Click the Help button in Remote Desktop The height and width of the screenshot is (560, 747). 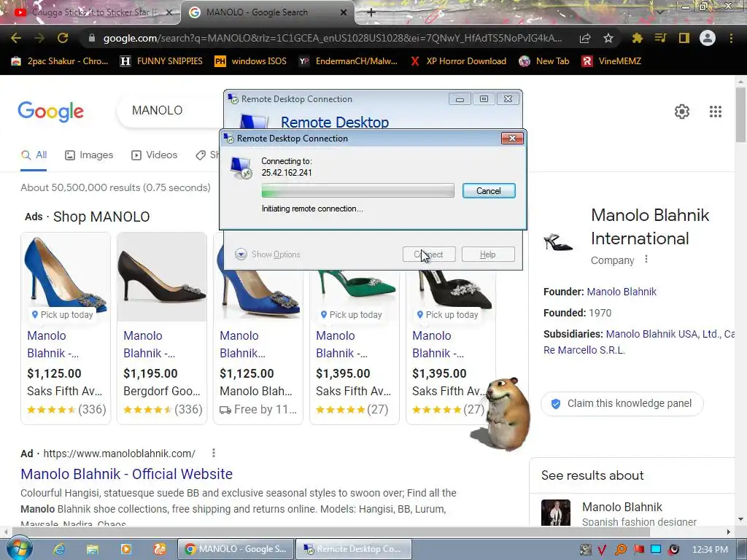[x=488, y=254]
